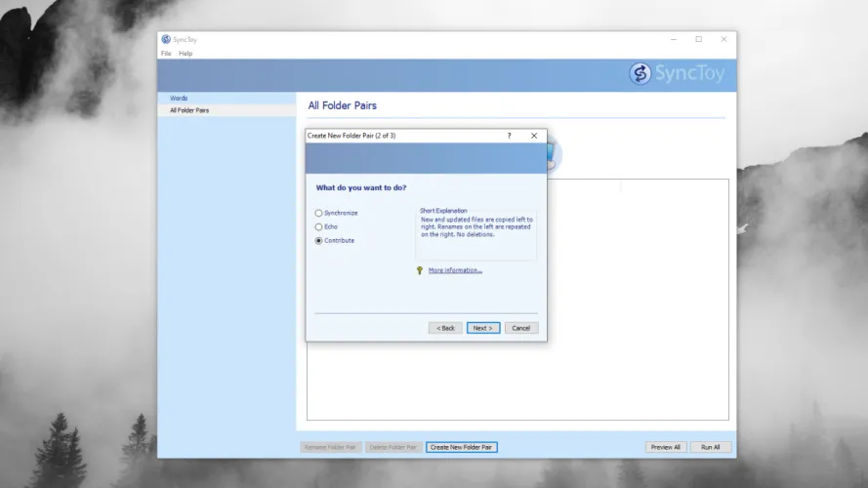Open the More information link

[x=455, y=270]
